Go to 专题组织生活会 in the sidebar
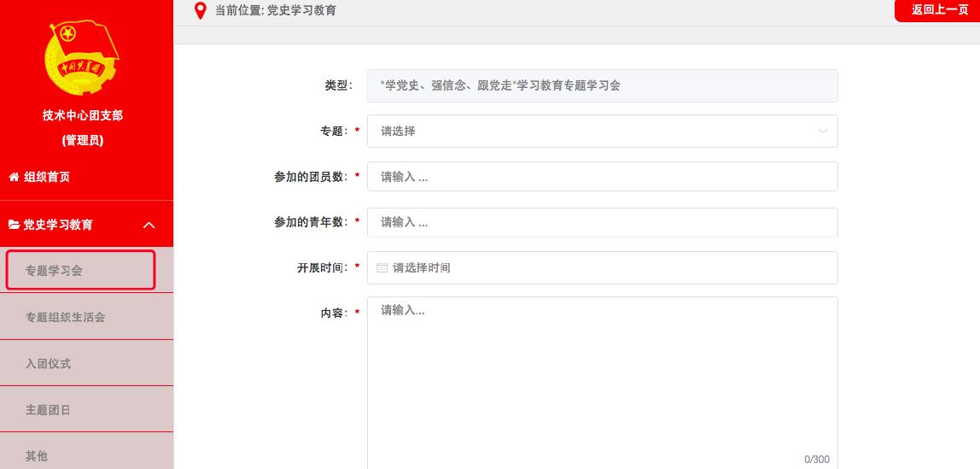The image size is (980, 469). pos(66,317)
